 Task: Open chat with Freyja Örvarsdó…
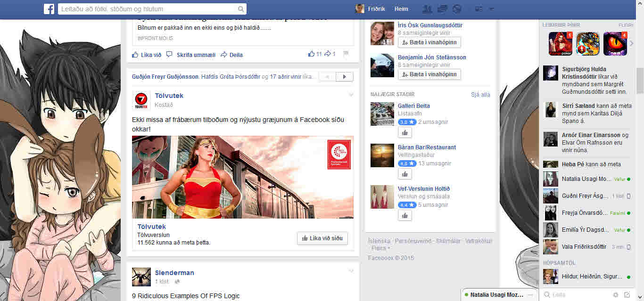[587, 213]
